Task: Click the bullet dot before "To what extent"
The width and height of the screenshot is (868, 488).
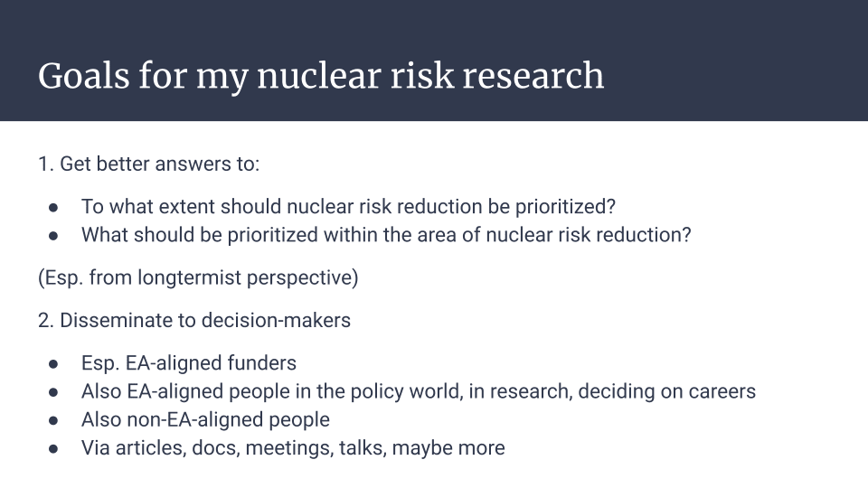Action: coord(53,208)
